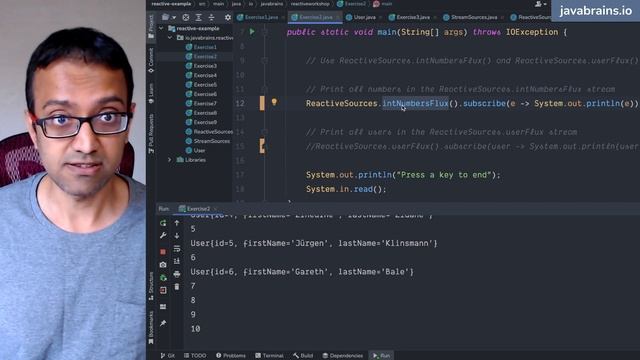The height and width of the screenshot is (360, 640).
Task: Click the gear icon in Project panel
Action: [x=228, y=17]
